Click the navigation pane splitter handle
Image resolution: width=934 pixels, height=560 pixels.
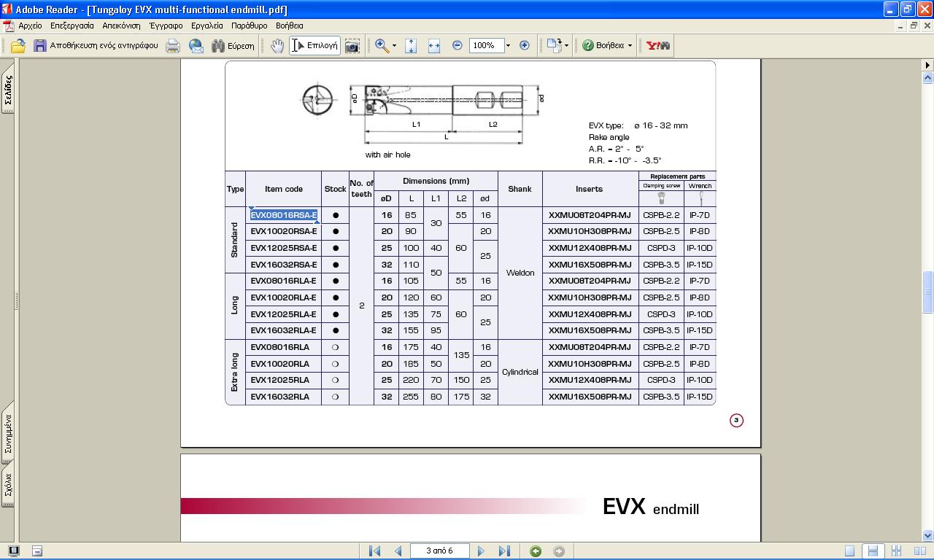[16, 300]
